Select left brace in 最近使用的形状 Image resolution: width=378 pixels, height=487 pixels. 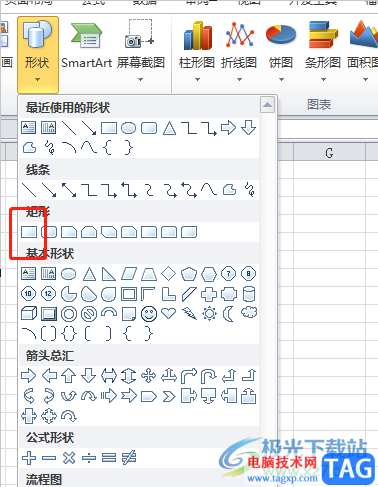[x=108, y=148]
